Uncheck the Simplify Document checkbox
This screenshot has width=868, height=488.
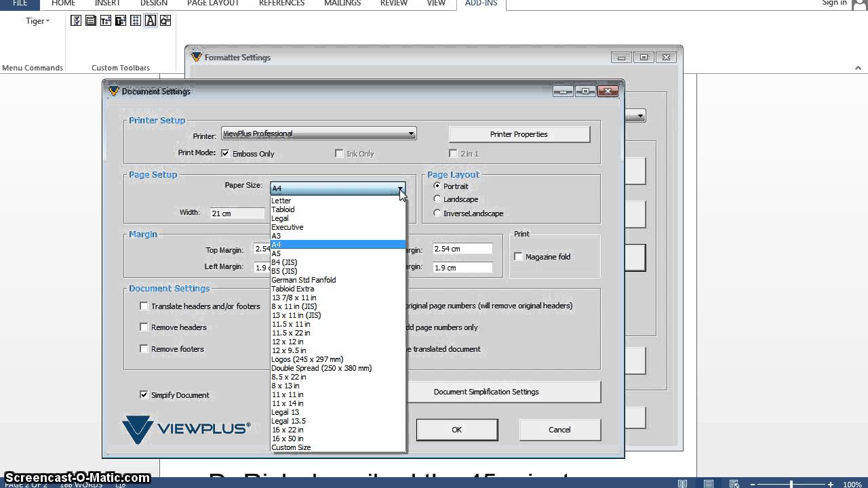[x=144, y=394]
